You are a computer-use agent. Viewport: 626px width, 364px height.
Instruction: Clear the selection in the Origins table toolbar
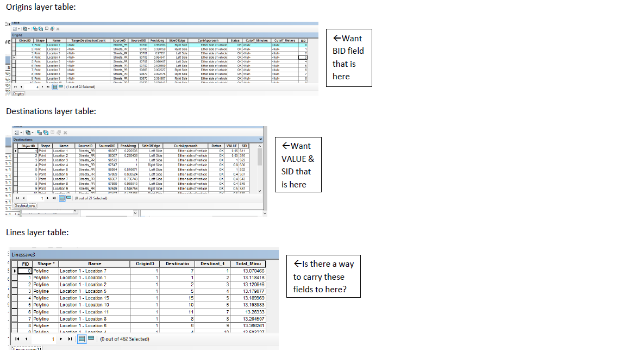pos(47,29)
